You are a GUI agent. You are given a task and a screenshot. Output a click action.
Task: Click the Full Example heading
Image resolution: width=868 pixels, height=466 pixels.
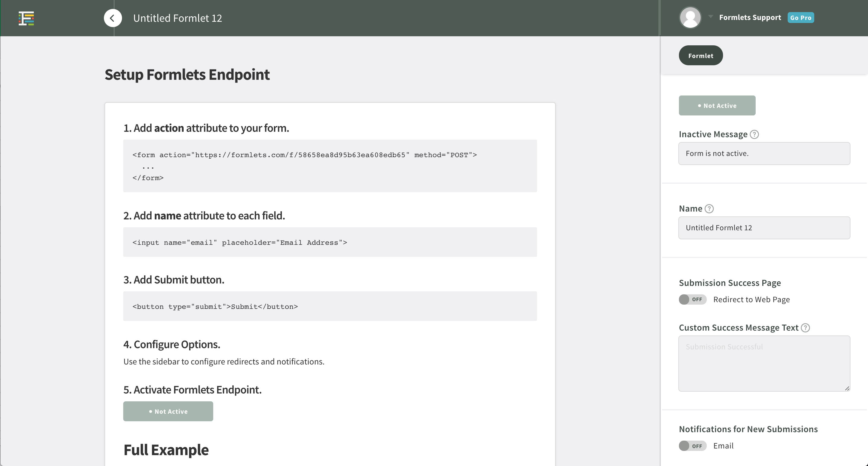point(166,450)
